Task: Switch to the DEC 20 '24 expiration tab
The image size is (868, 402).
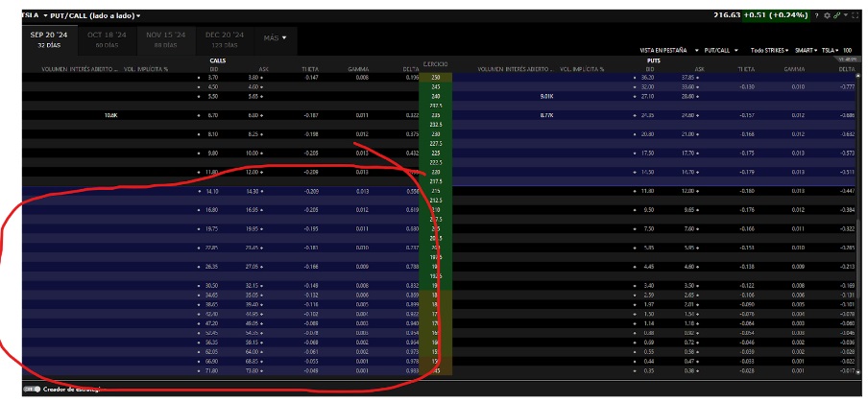Action: tap(224, 38)
